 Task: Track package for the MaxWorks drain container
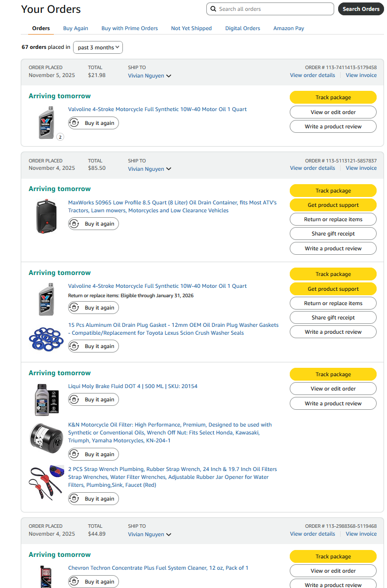pos(333,191)
